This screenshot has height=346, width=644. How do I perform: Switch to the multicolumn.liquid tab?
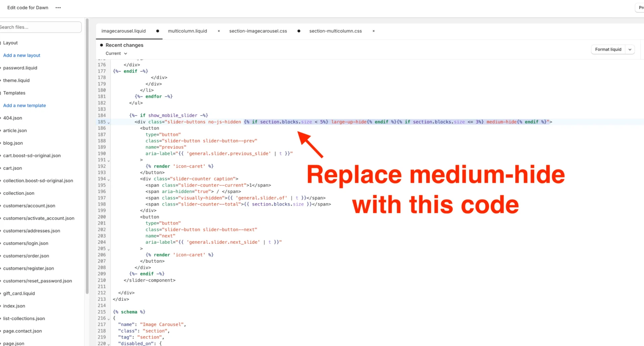point(187,31)
